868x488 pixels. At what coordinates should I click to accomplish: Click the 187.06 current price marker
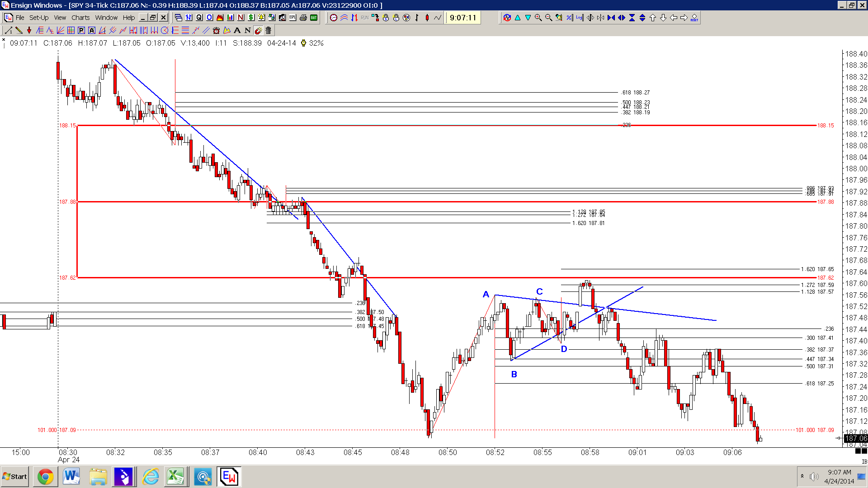(x=856, y=438)
